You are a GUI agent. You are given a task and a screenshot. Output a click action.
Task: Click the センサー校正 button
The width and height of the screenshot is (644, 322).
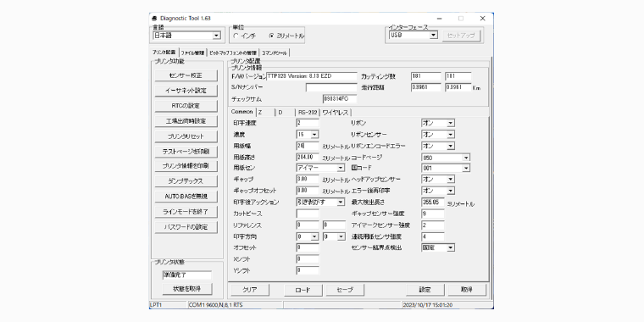click(x=186, y=75)
